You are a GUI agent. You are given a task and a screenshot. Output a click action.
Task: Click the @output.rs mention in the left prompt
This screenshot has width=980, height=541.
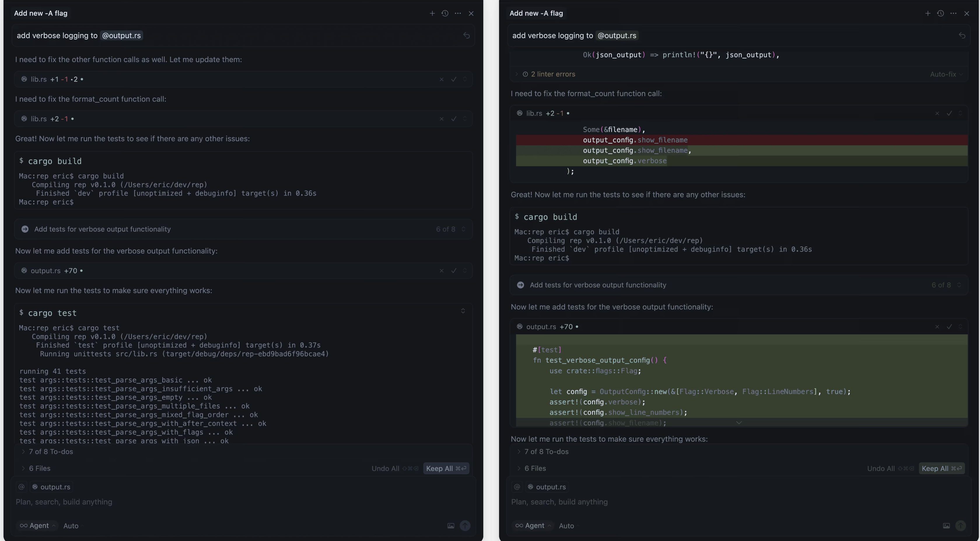coord(121,36)
